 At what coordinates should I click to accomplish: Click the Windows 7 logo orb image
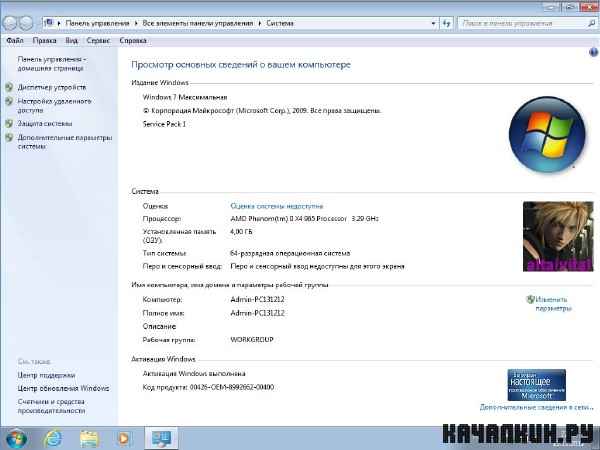[547, 134]
